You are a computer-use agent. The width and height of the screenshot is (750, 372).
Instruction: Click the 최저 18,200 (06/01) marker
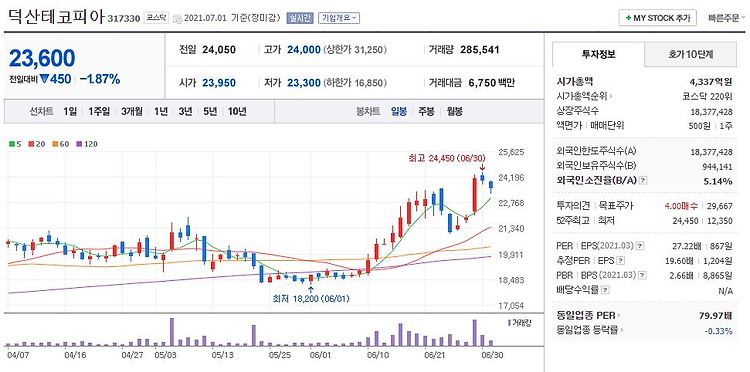point(311,298)
